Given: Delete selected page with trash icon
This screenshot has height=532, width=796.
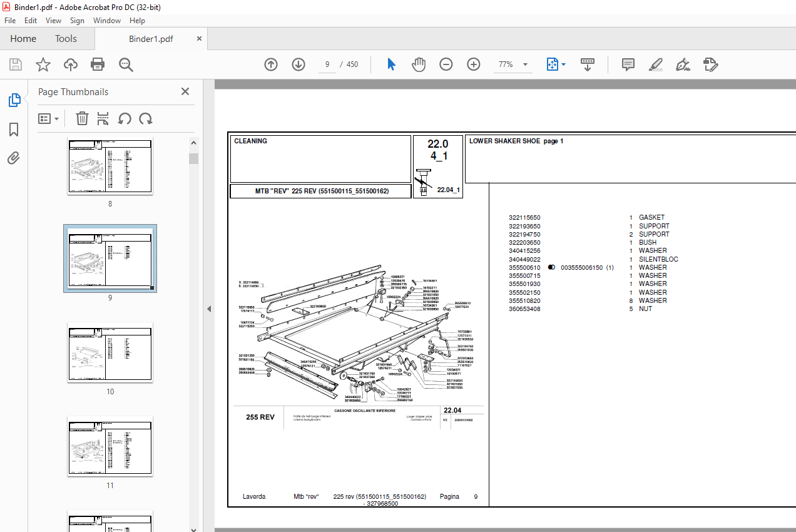Looking at the screenshot, I should coord(82,118).
